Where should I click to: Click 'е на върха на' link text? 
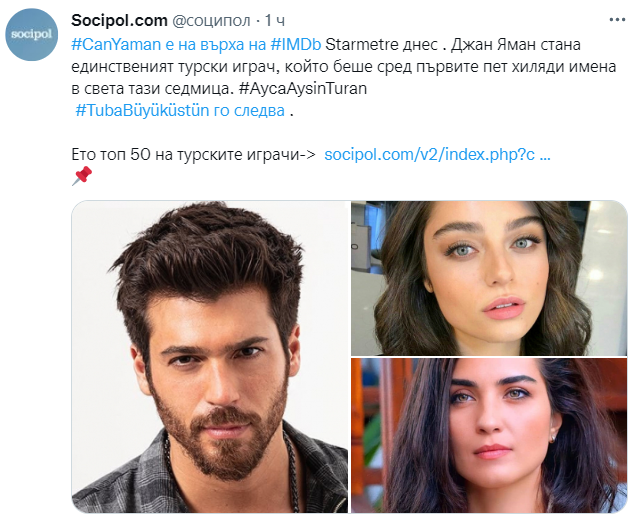(x=216, y=44)
